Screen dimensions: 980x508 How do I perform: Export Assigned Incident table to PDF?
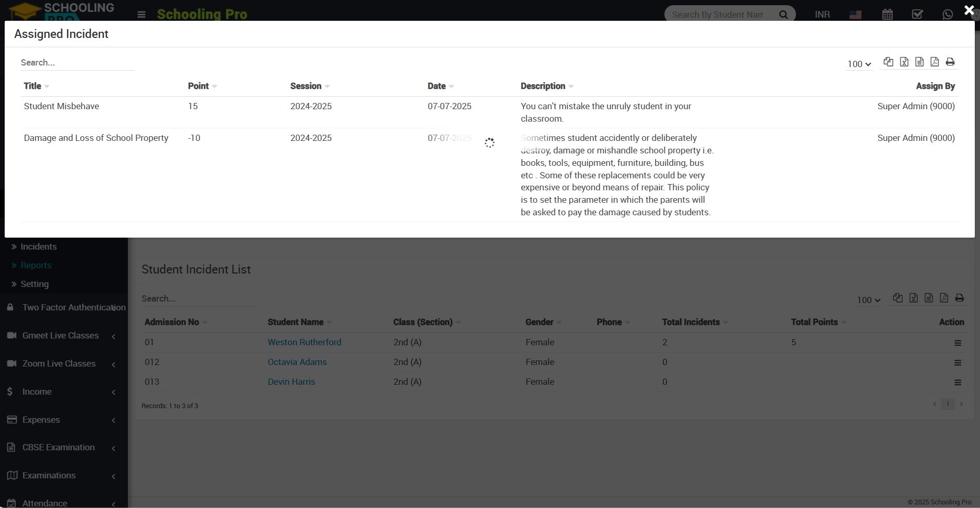pyautogui.click(x=934, y=62)
